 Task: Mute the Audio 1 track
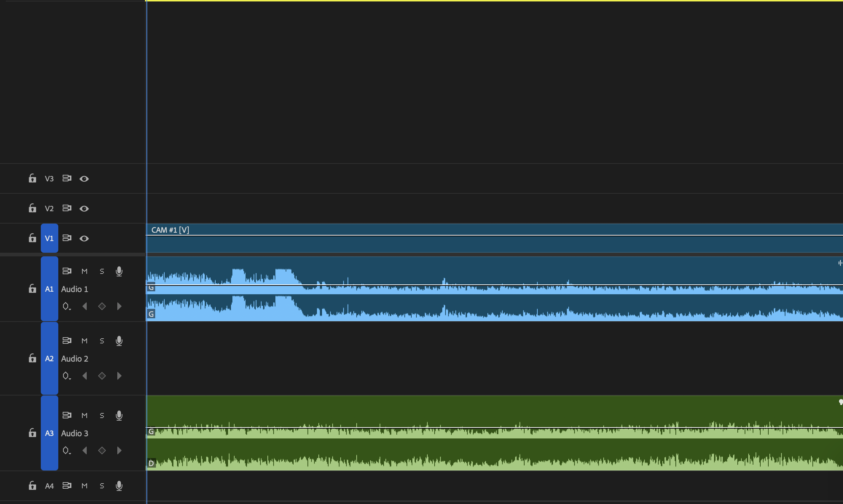tap(85, 271)
